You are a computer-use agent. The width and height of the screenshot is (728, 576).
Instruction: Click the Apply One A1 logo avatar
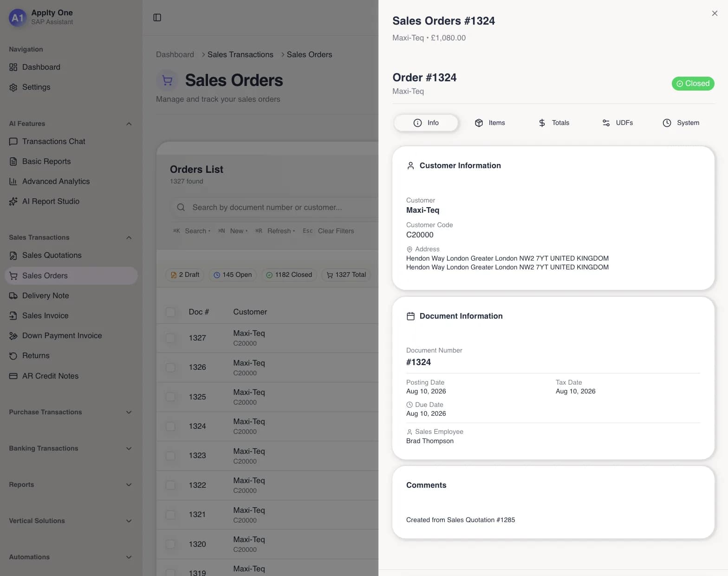(18, 18)
